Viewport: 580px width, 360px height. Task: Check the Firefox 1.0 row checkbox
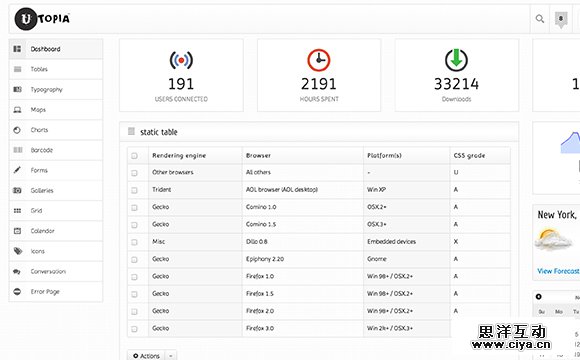tap(134, 277)
